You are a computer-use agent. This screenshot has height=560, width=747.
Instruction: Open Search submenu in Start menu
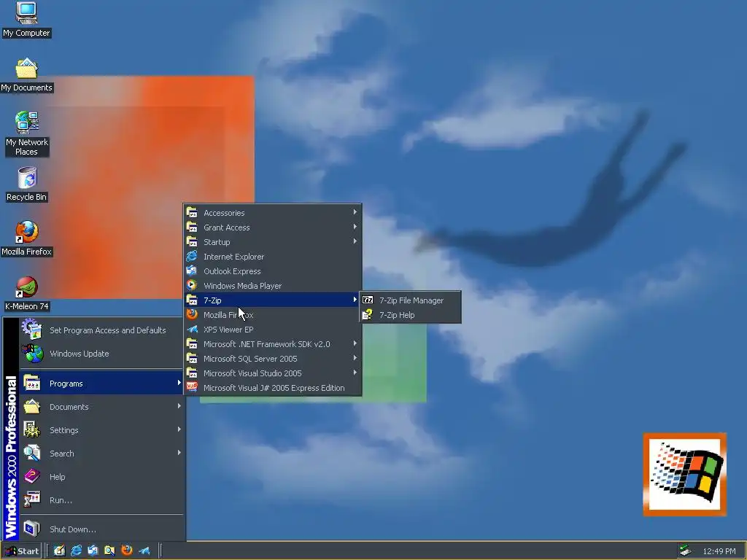coord(101,454)
